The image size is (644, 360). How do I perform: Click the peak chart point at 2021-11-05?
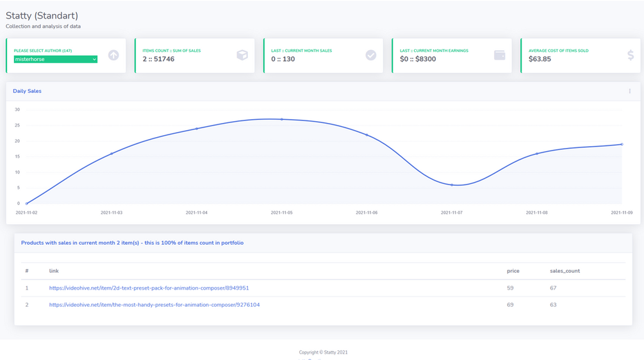click(282, 119)
